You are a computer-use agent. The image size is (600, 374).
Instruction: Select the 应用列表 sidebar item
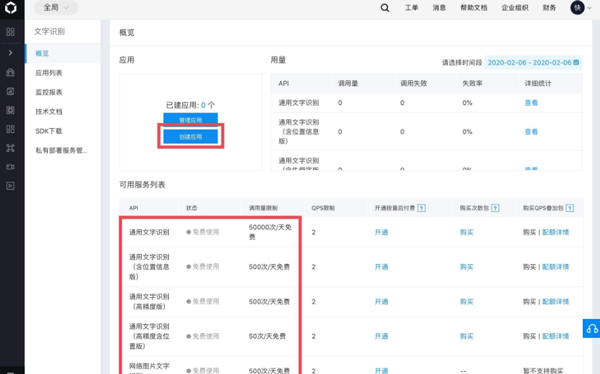(49, 73)
